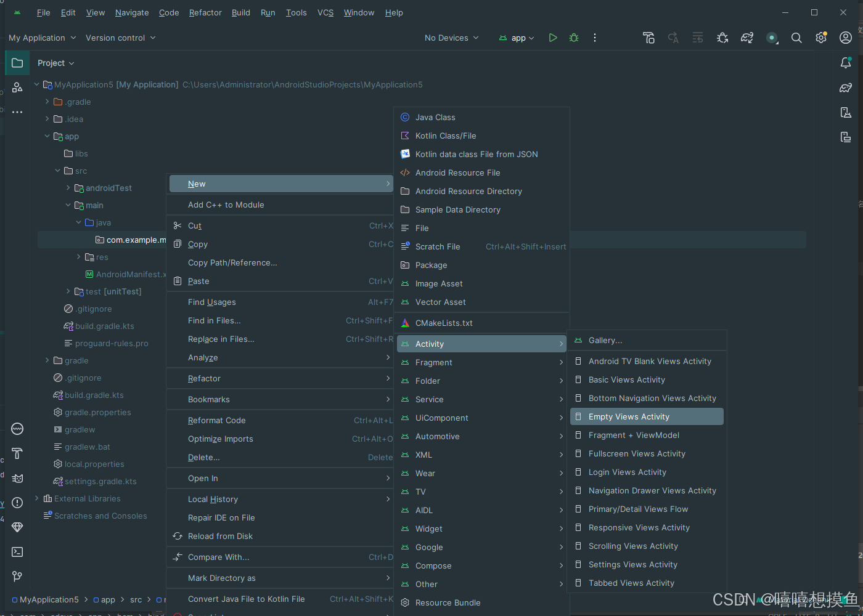Click Reload from Disk
Viewport: 863px width, 616px height.
tap(281, 536)
